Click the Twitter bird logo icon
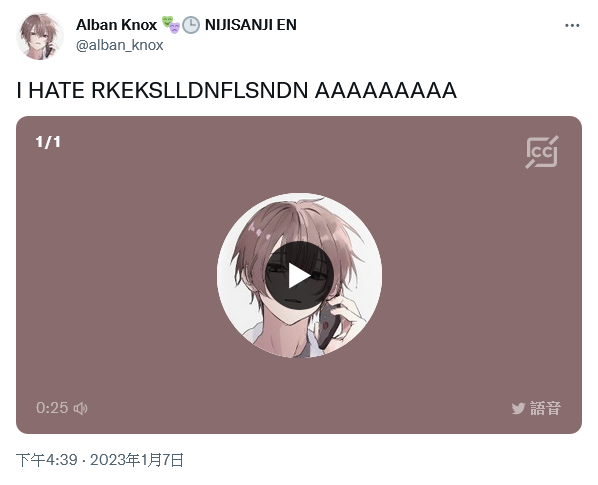This screenshot has height=485, width=598. coord(518,408)
